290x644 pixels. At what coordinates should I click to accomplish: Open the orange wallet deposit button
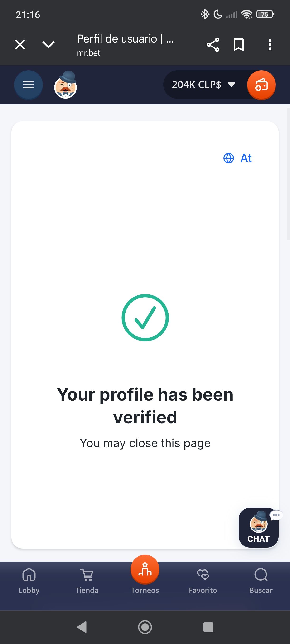pos(261,85)
